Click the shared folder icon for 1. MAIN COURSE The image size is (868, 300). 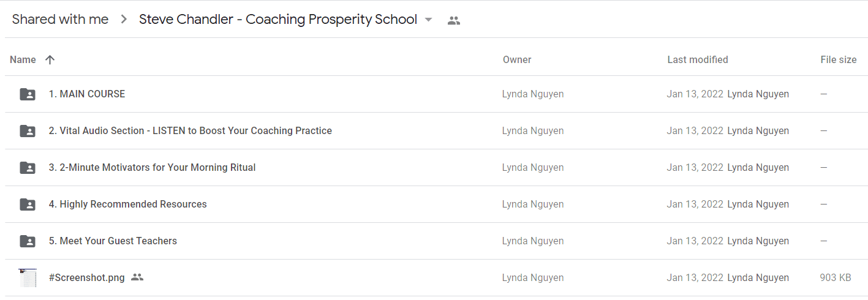pyautogui.click(x=28, y=94)
